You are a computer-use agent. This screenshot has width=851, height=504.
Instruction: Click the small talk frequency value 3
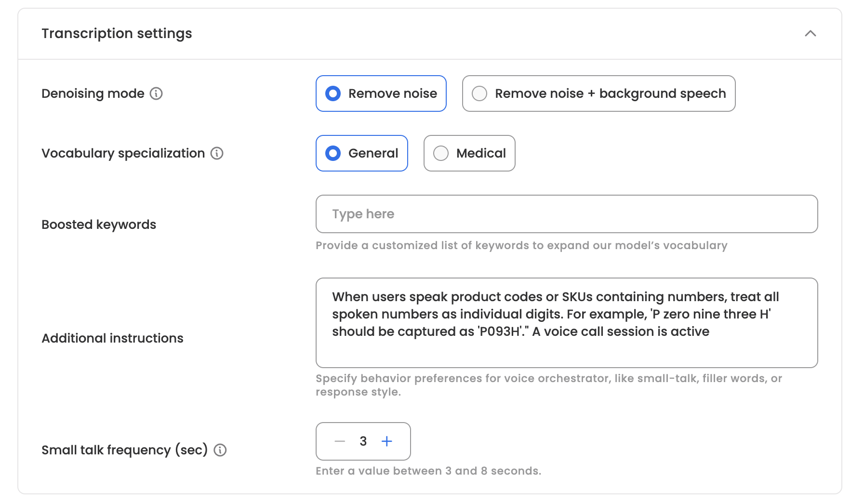click(363, 441)
